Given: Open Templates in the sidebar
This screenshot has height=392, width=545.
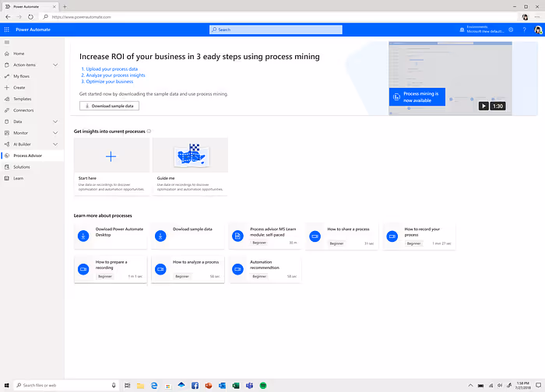Looking at the screenshot, I should 23,99.
